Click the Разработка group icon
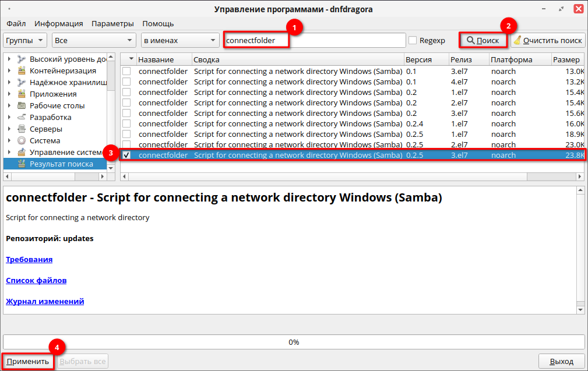The width and height of the screenshot is (588, 371). pyautogui.click(x=22, y=117)
